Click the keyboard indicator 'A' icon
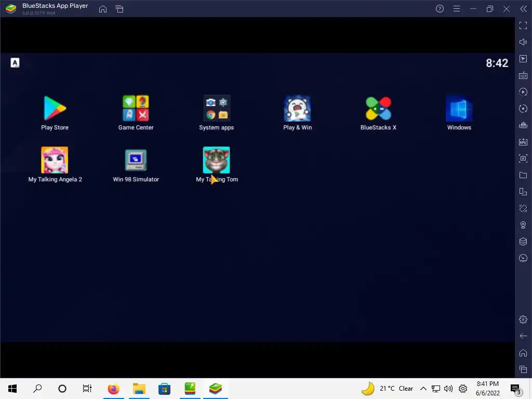Screen dimensions: 532x399 (15, 63)
